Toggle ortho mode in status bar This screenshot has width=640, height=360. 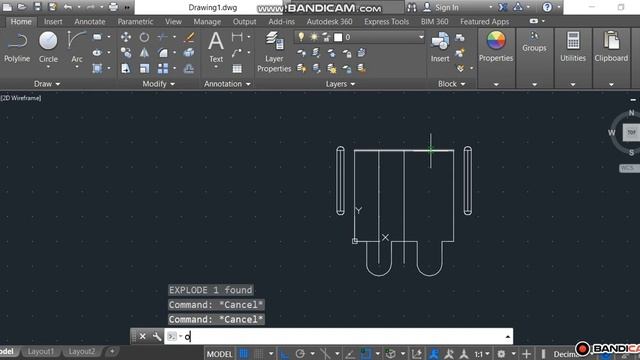tap(284, 353)
